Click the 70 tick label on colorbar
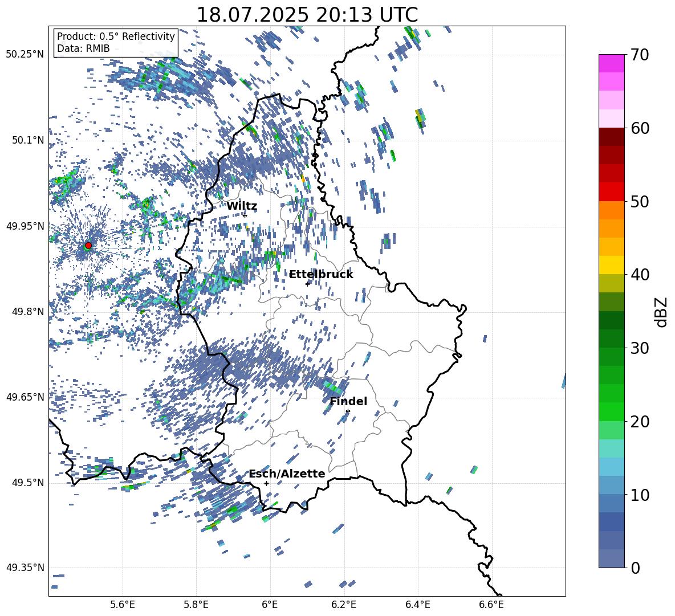675x616 pixels. [x=640, y=55]
